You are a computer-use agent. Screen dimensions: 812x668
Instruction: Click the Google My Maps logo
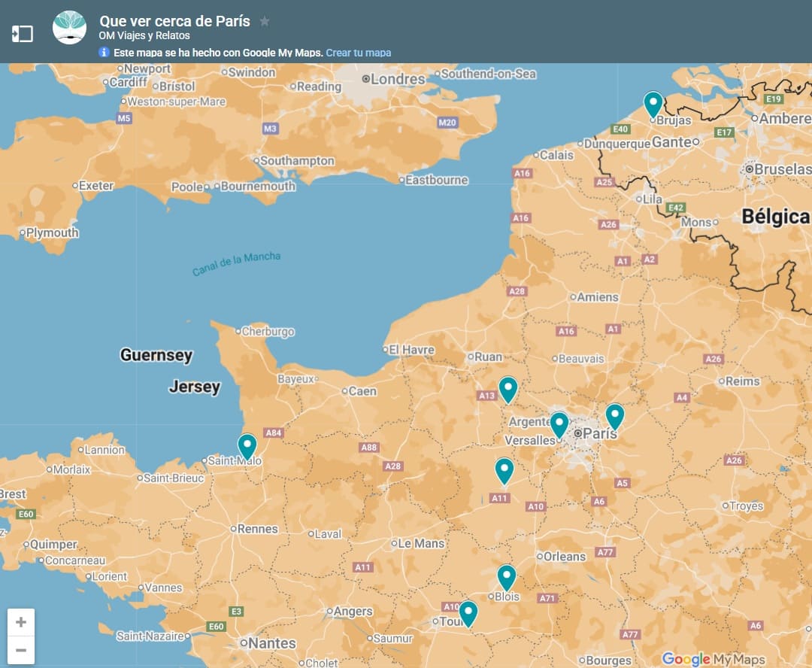click(x=714, y=659)
